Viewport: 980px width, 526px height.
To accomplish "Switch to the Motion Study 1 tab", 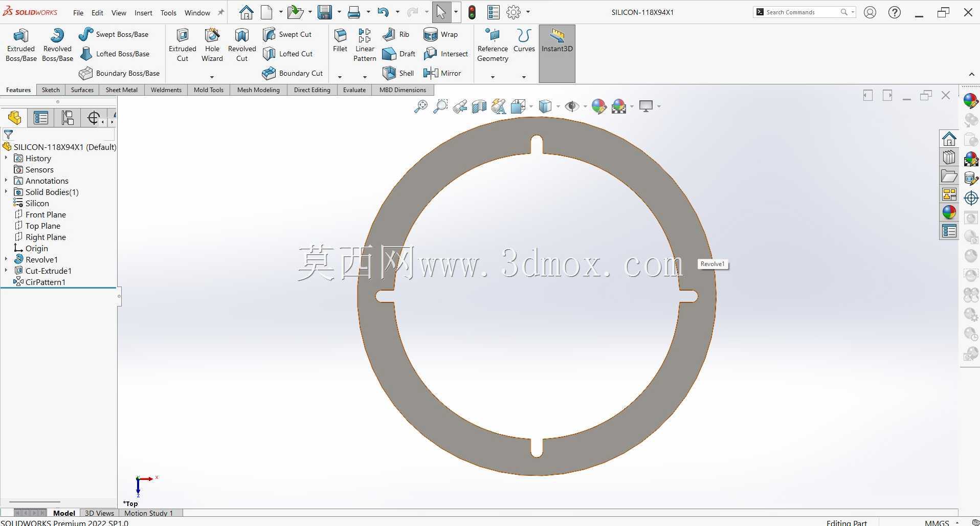I will click(149, 513).
